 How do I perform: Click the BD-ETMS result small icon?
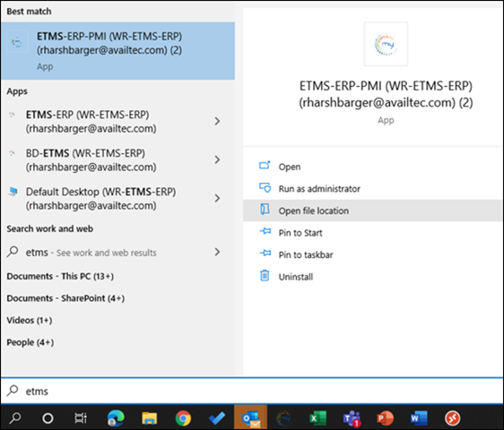point(13,153)
